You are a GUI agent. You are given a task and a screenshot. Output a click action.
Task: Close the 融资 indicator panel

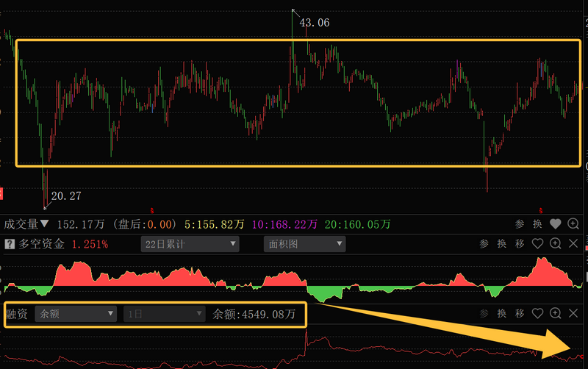tap(574, 314)
